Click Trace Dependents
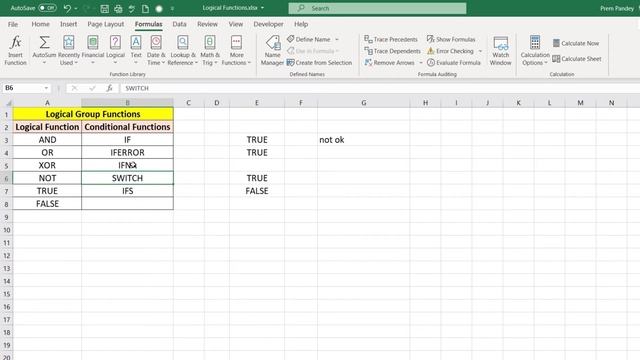The image size is (640, 360). click(x=392, y=51)
